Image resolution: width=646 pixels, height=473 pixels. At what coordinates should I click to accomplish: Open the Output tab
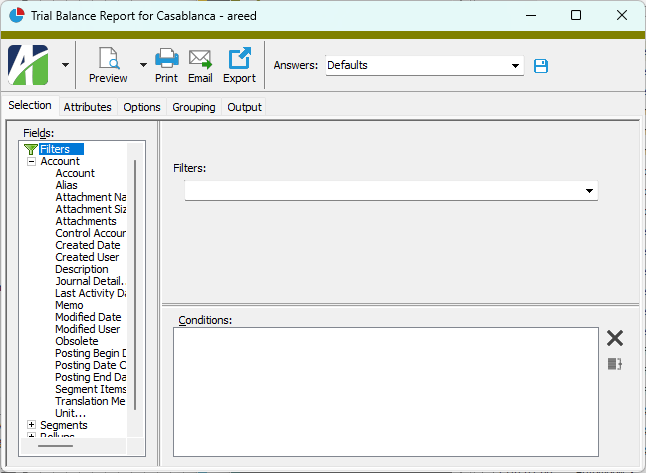coord(244,107)
